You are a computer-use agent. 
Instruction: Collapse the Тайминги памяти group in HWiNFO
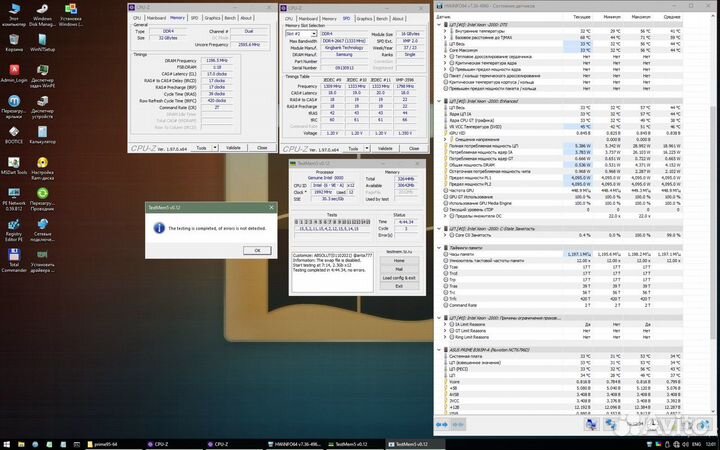coord(439,248)
